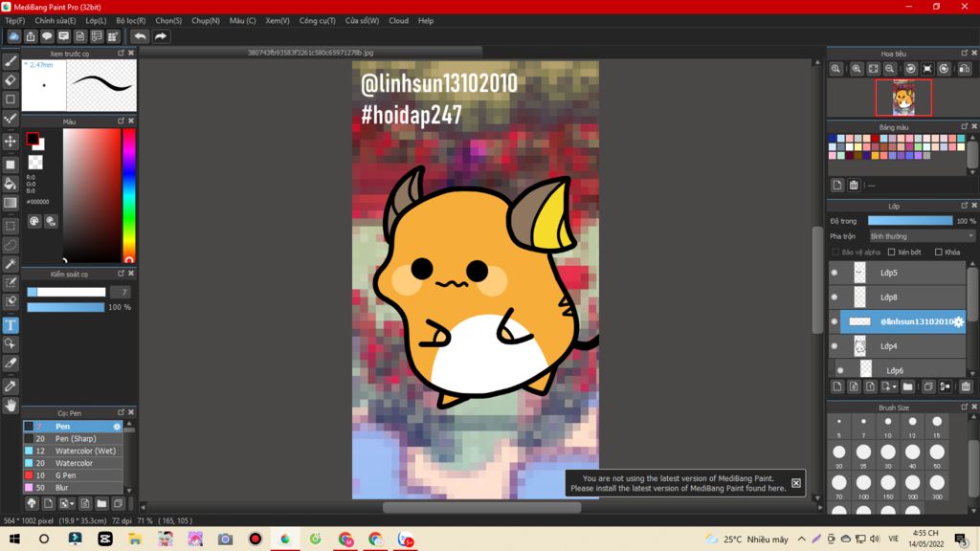Select the Text tool
The image size is (980, 551).
[x=11, y=325]
